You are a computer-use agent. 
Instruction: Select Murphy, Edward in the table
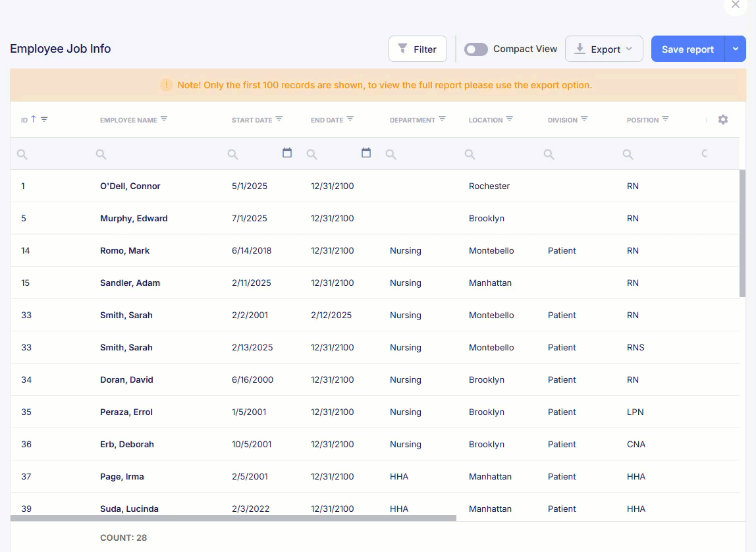pos(134,219)
